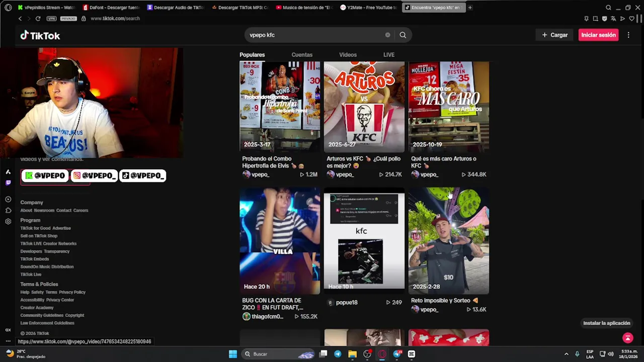The height and width of the screenshot is (362, 644).
Task: Open Telegram from the taskbar
Action: pyautogui.click(x=338, y=354)
